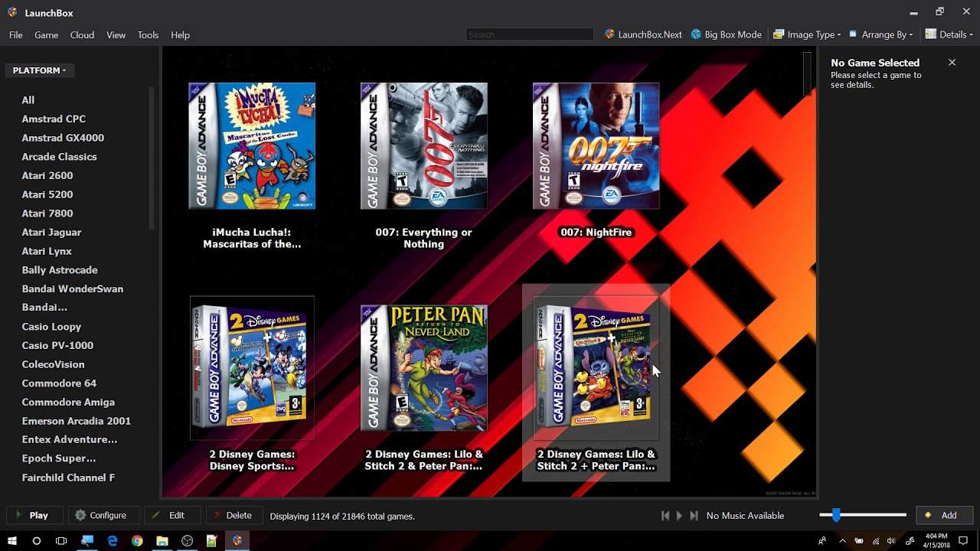Screen dimensions: 980x551
Task: Select ColecoVision platform
Action: [53, 364]
